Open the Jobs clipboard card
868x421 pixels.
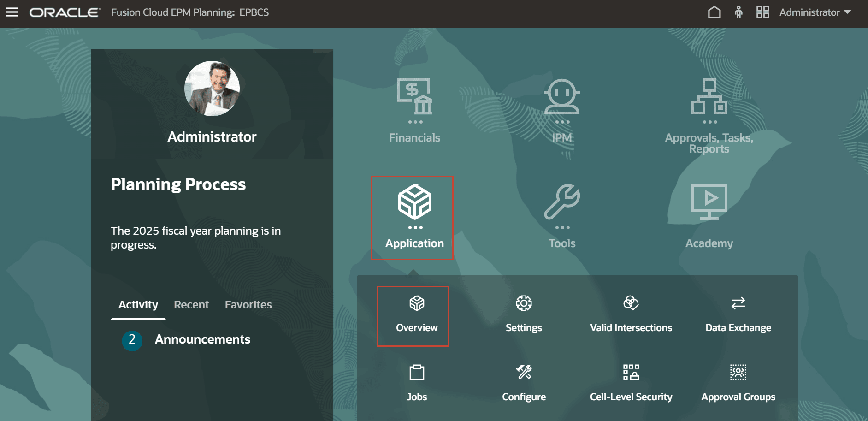tap(417, 383)
